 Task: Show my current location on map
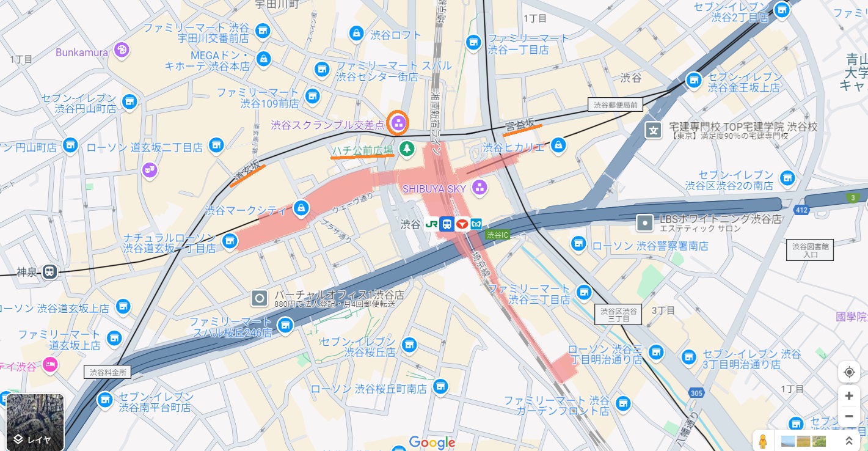[x=848, y=372]
